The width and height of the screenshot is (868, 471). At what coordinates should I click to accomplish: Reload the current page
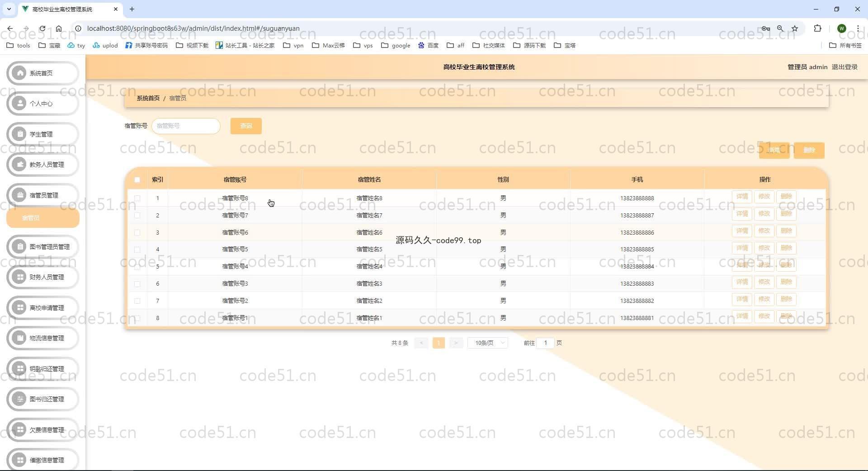[42, 28]
